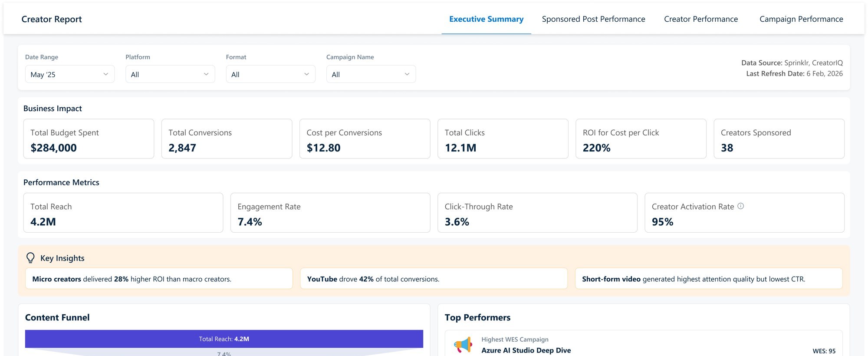Select the YouTube conversions insight card

[x=434, y=279]
